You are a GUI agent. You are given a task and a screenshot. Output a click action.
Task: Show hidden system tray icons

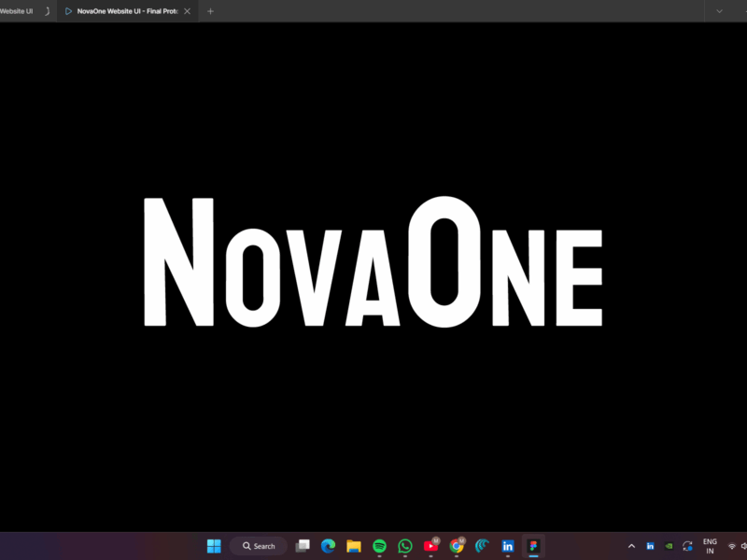631,546
